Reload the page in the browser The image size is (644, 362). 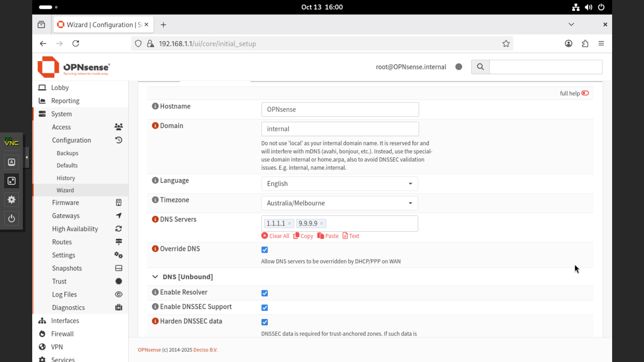(76, 44)
